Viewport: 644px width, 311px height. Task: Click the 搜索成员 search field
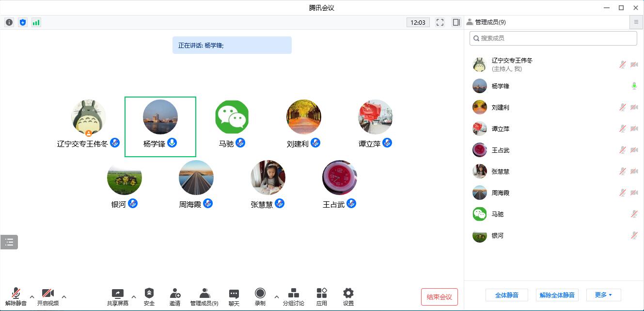click(553, 38)
